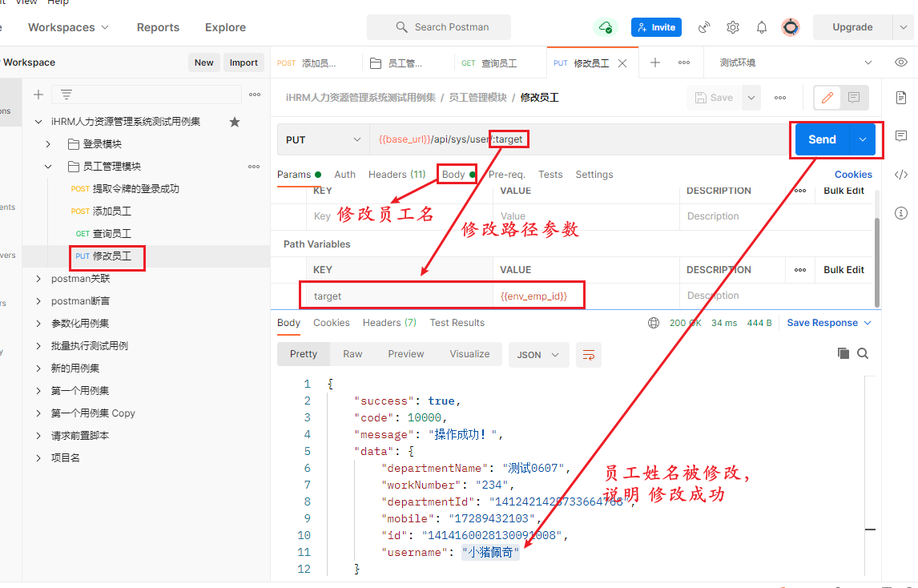The height and width of the screenshot is (588, 918).
Task: Open the Upgrade dropdown arrow
Action: coord(904,27)
